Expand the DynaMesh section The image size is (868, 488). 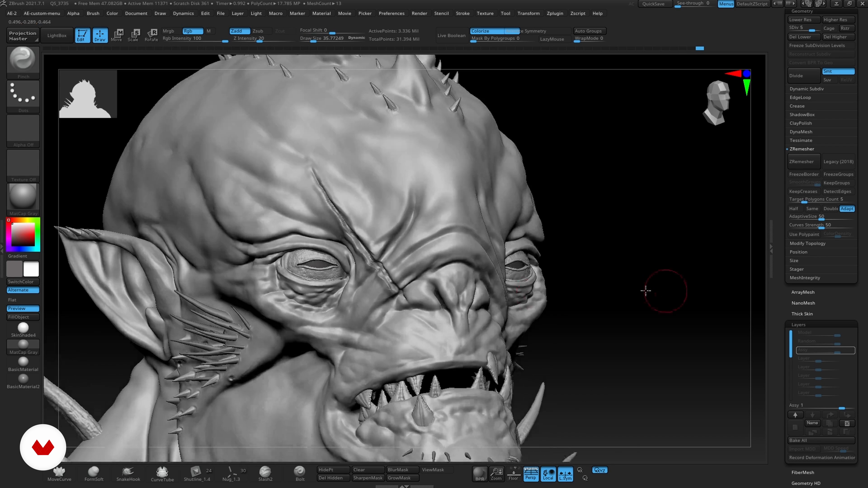[x=801, y=132]
